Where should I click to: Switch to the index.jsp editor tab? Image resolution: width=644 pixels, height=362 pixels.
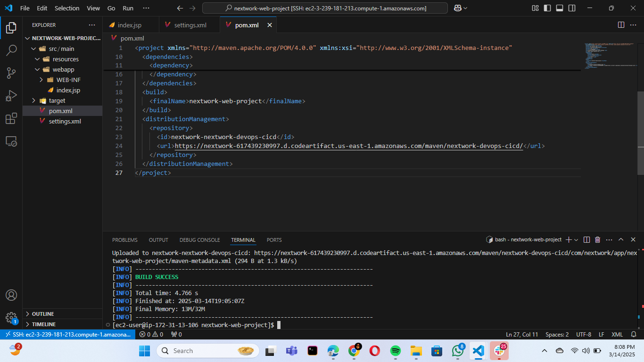click(x=131, y=25)
